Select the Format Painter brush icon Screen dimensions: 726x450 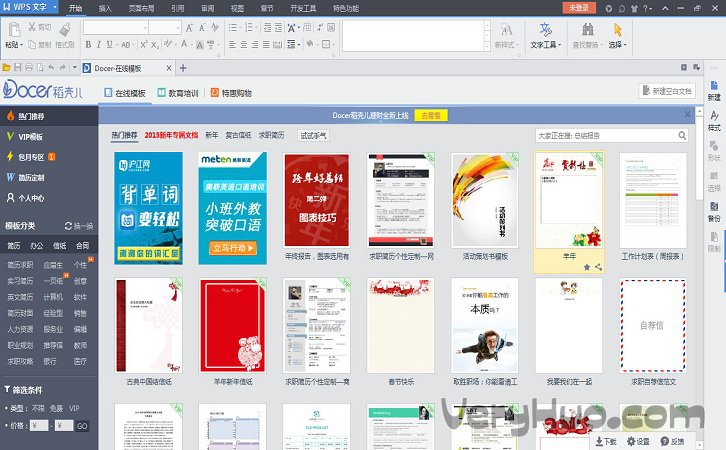[x=65, y=29]
